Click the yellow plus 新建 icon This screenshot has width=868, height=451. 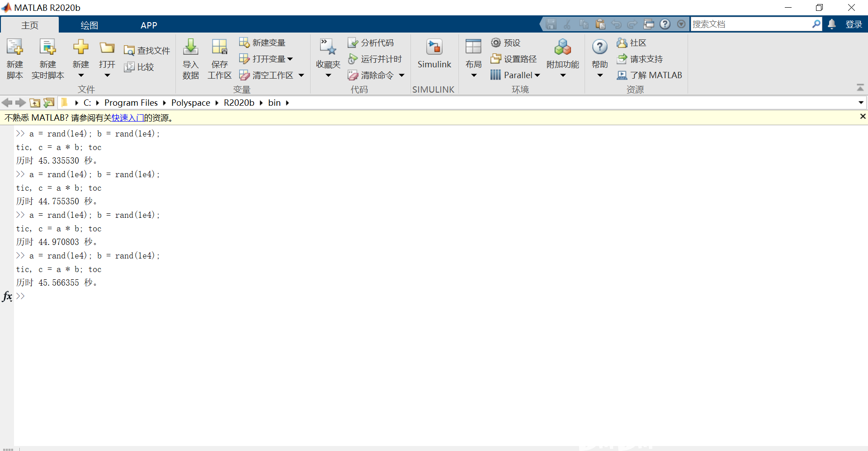[x=81, y=47]
